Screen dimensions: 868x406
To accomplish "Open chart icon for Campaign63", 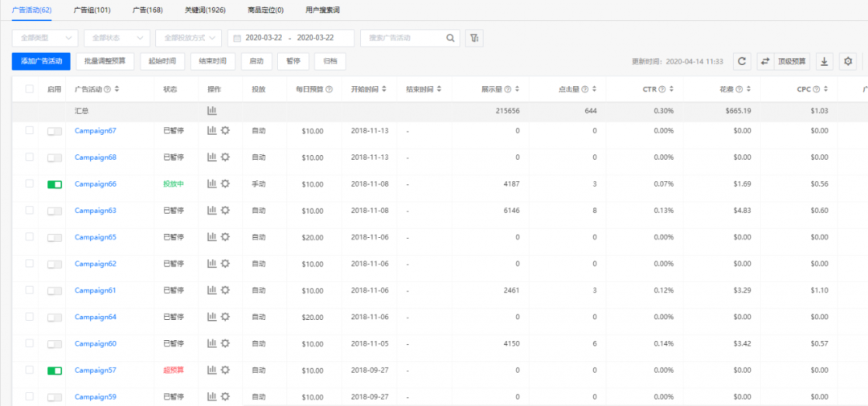I will 211,210.
